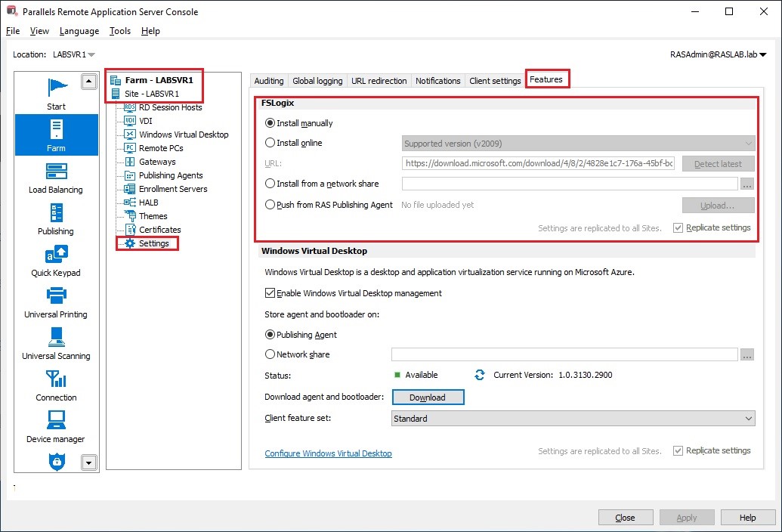Select Publishing Agent storage radio button
The width and height of the screenshot is (782, 532).
[x=270, y=335]
